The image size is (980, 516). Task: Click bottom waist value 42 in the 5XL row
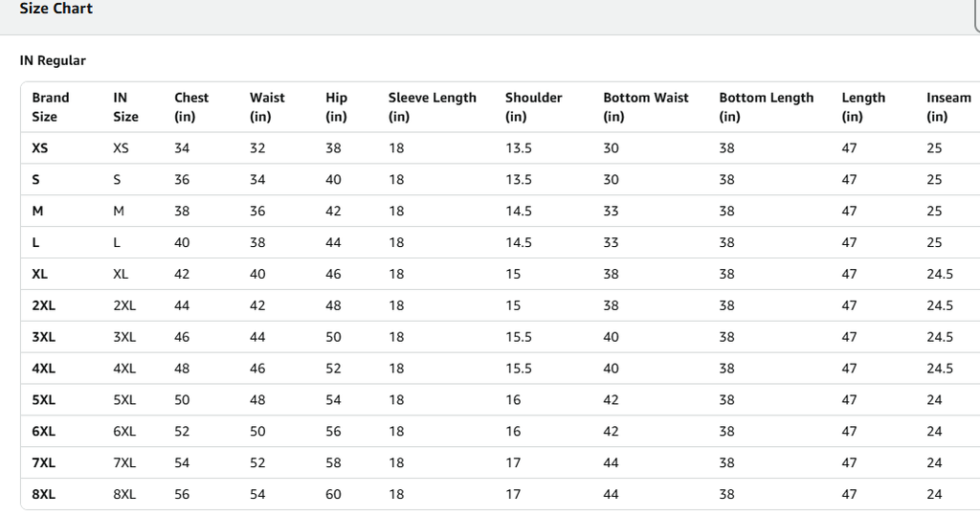(611, 400)
